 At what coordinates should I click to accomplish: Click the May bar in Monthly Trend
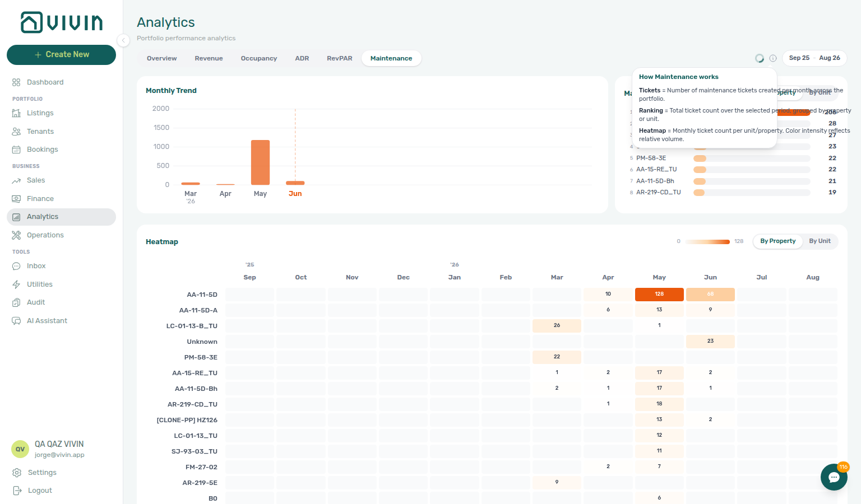point(260,162)
